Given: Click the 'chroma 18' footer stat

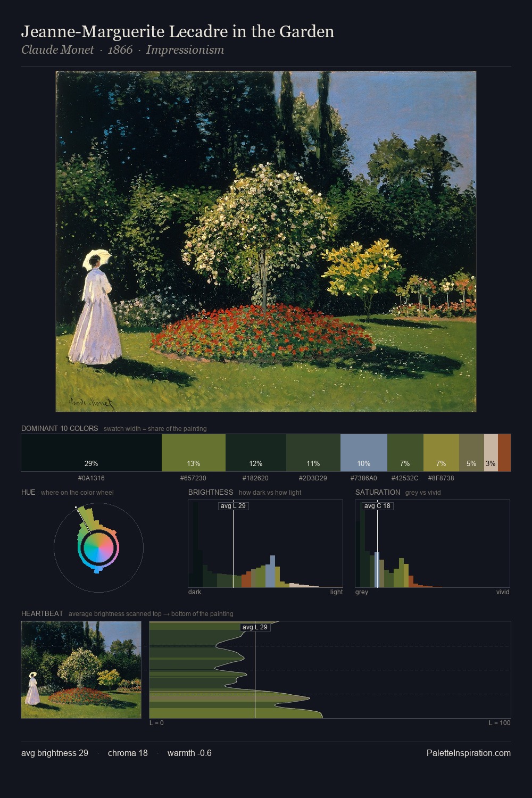Looking at the screenshot, I should 128,753.
